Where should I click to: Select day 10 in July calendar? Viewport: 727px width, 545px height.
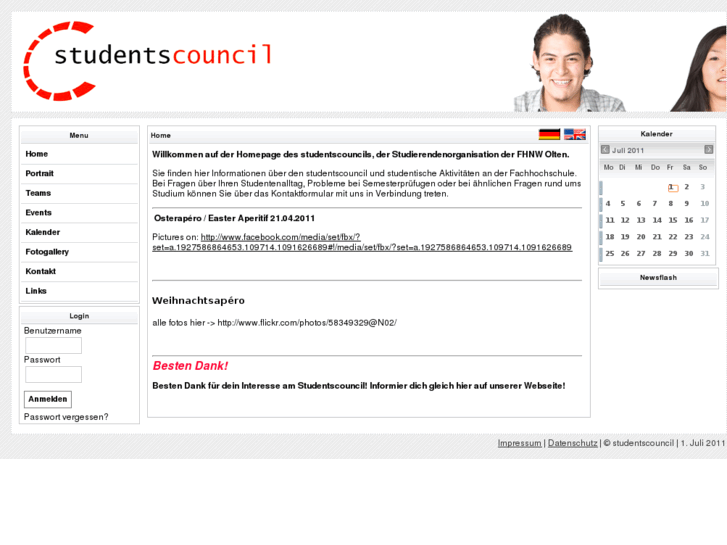pyautogui.click(x=705, y=204)
